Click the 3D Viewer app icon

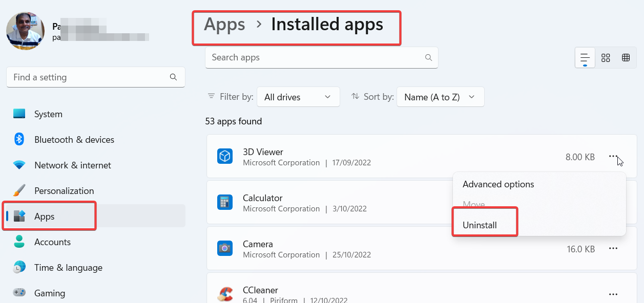pyautogui.click(x=225, y=156)
